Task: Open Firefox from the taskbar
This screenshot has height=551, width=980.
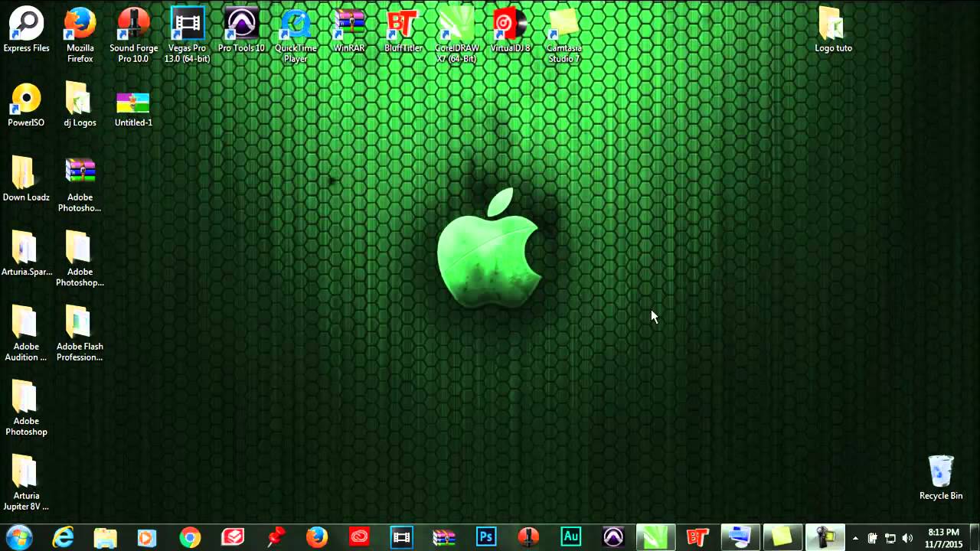Action: (x=317, y=537)
